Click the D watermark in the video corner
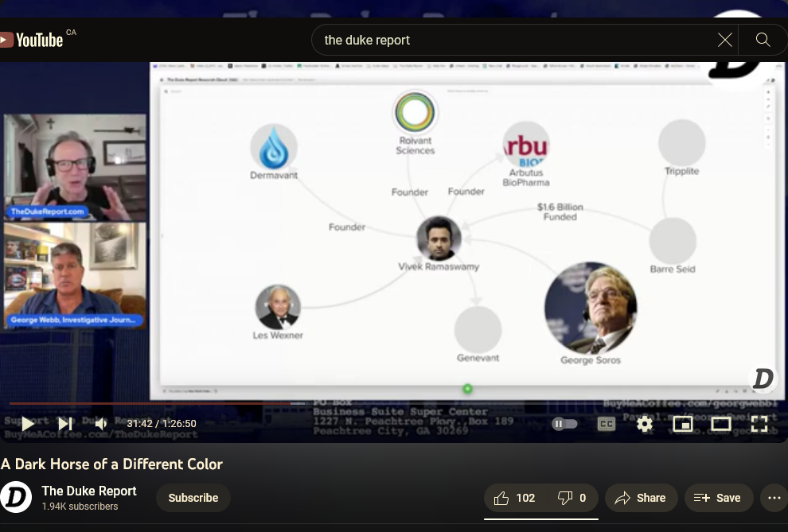This screenshot has height=532, width=788. [x=763, y=379]
